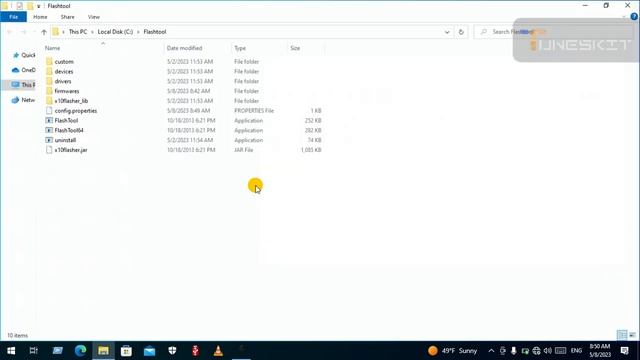Open Mail app from taskbar
640x360 pixels.
(x=149, y=351)
